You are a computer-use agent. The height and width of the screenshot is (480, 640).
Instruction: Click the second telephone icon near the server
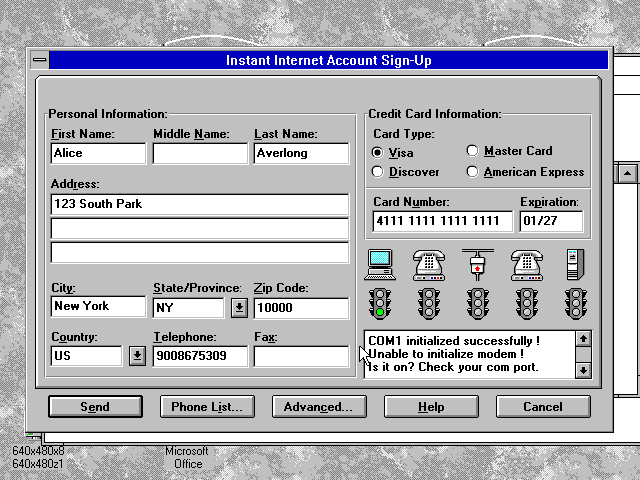point(527,265)
